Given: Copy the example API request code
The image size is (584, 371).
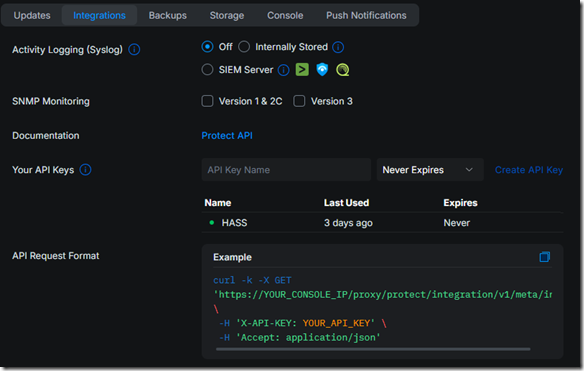Looking at the screenshot, I should pyautogui.click(x=545, y=257).
